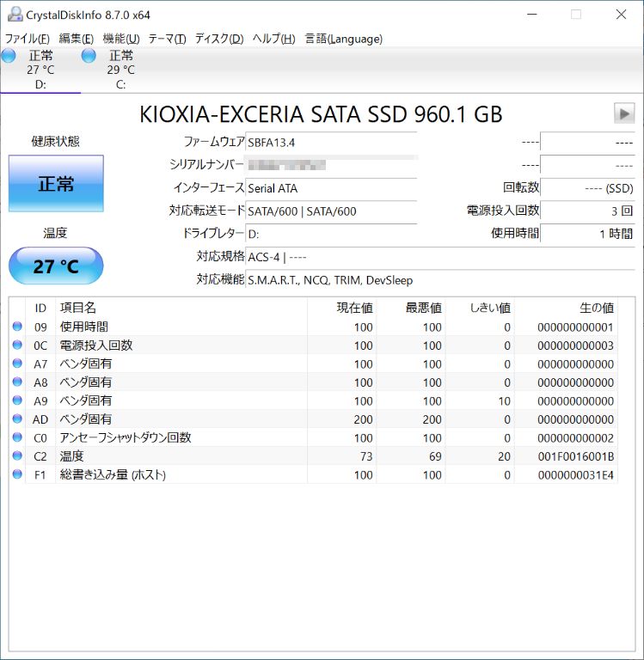
Task: Click the 27 °C temperature button
Action: [56, 266]
